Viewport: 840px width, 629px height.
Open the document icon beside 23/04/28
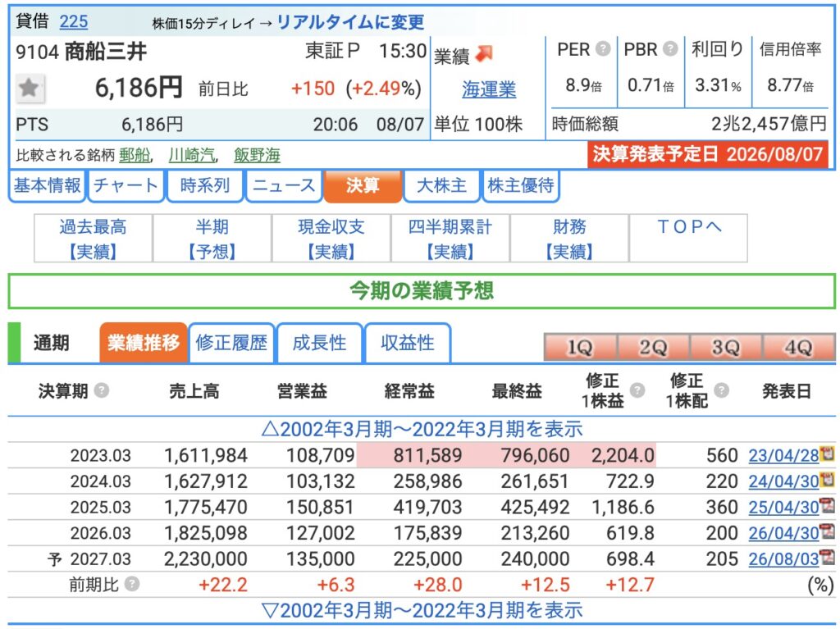coord(827,454)
